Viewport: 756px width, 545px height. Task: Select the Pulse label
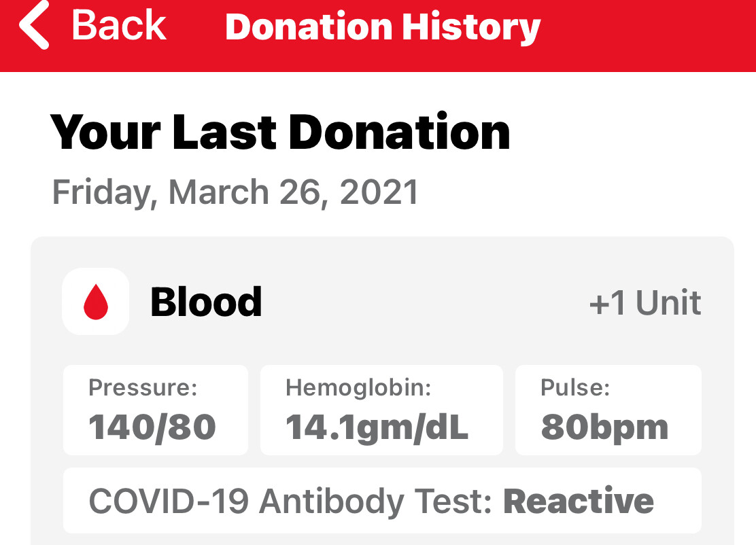pyautogui.click(x=575, y=388)
